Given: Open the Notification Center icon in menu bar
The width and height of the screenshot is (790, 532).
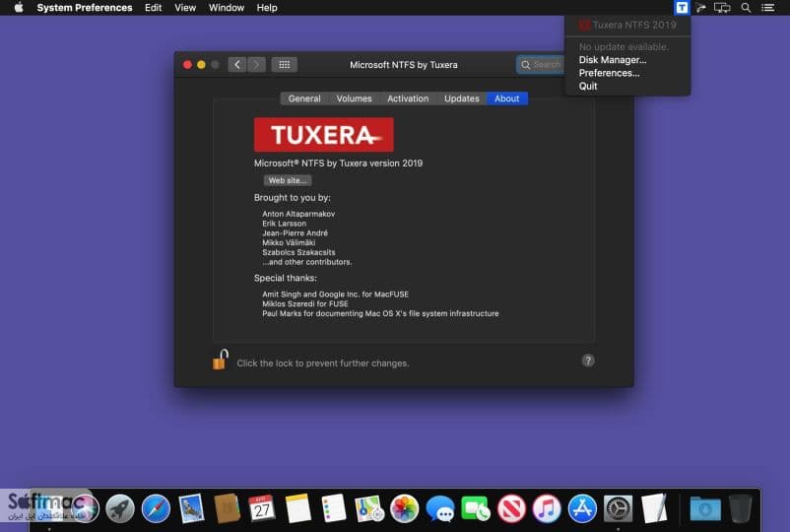Looking at the screenshot, I should click(x=767, y=8).
